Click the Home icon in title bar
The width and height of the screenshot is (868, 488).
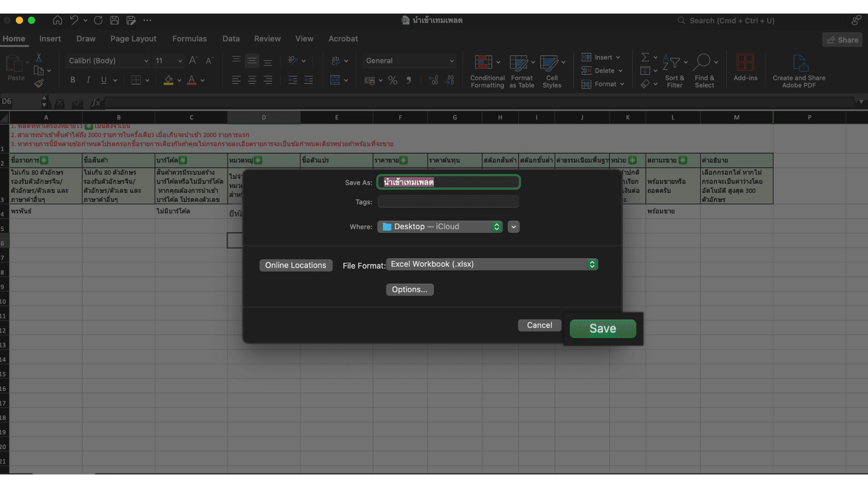[57, 20]
